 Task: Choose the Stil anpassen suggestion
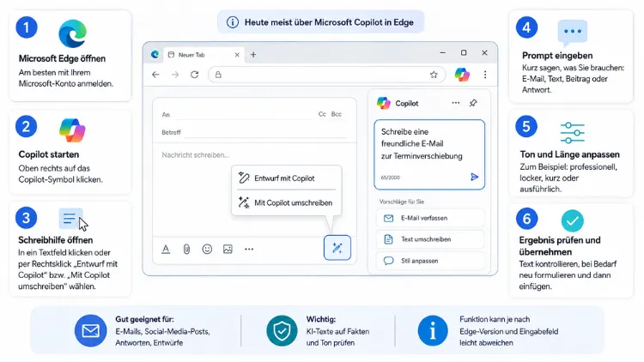[430, 261]
